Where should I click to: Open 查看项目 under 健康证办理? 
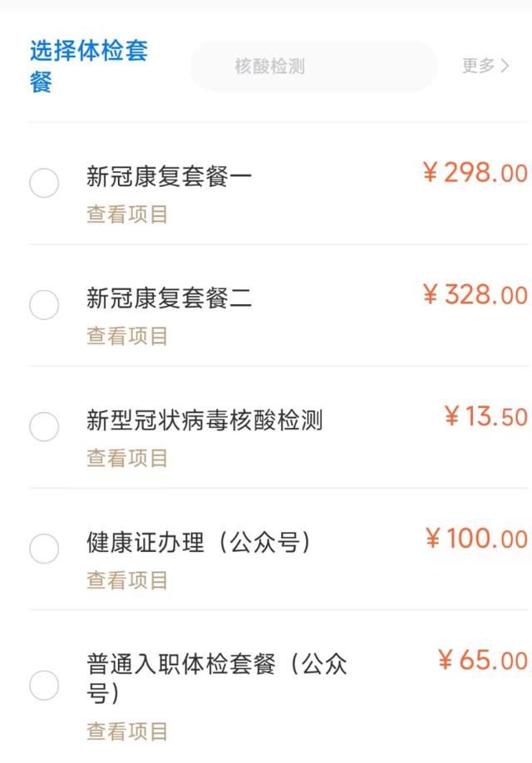point(126,581)
